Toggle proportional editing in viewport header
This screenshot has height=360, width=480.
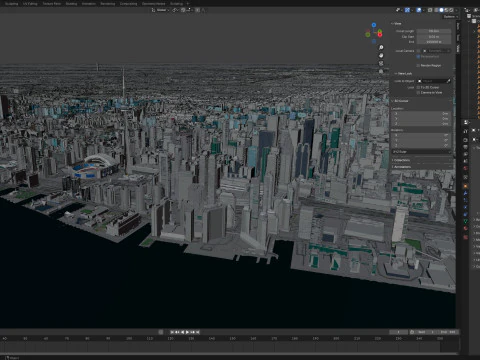pos(197,10)
